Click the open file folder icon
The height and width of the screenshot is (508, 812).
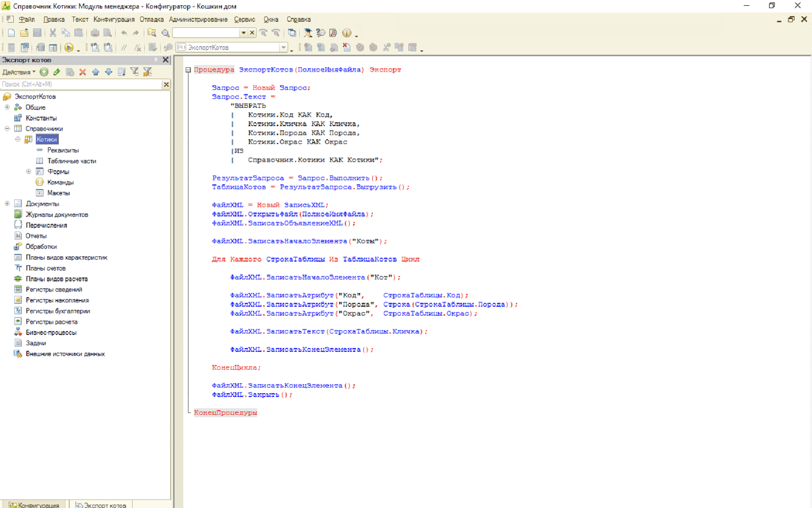click(24, 33)
